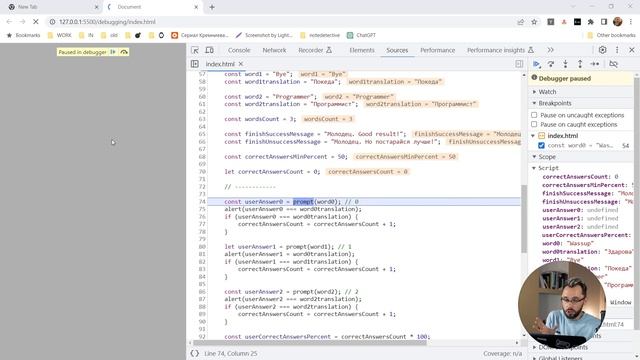Open Chrome three-dot menu
This screenshot has width=640, height=360.
pos(631,22)
